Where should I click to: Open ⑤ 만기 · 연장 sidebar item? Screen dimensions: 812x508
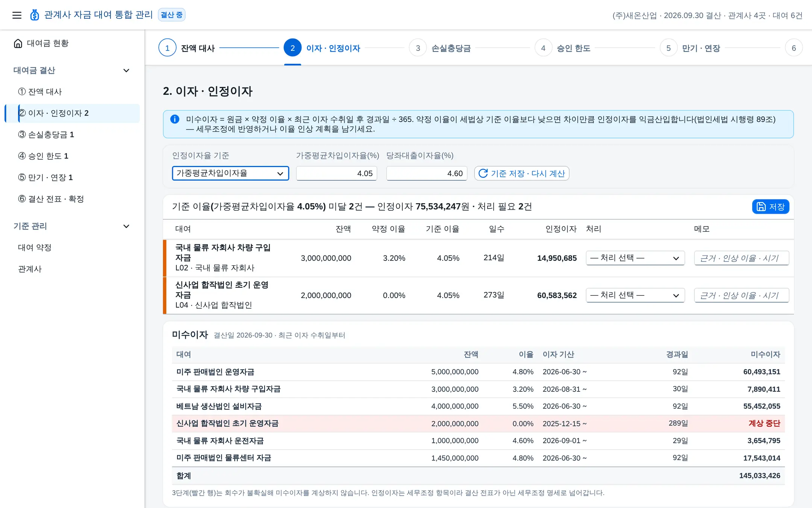[x=72, y=178]
